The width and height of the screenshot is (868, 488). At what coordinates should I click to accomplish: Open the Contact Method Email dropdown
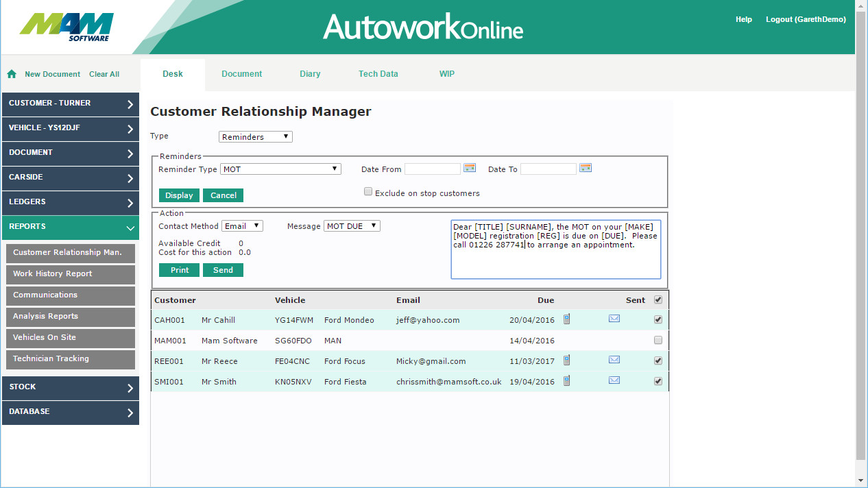242,225
